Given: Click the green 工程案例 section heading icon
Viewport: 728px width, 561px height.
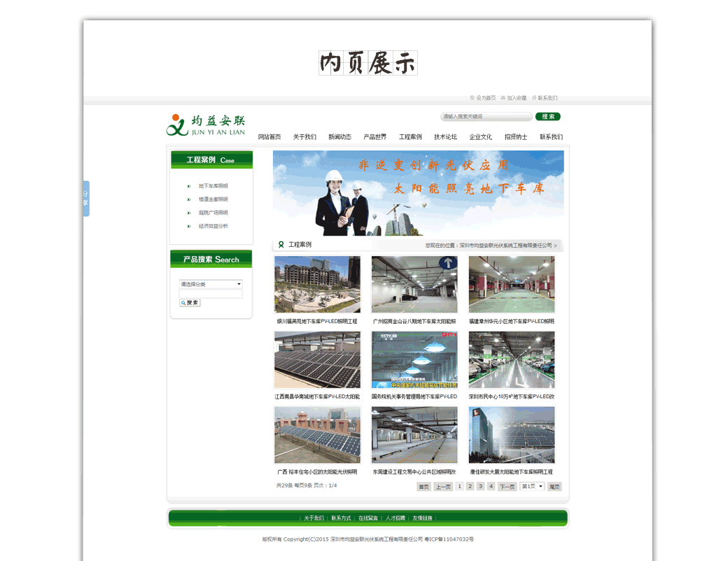Looking at the screenshot, I should click(x=281, y=245).
